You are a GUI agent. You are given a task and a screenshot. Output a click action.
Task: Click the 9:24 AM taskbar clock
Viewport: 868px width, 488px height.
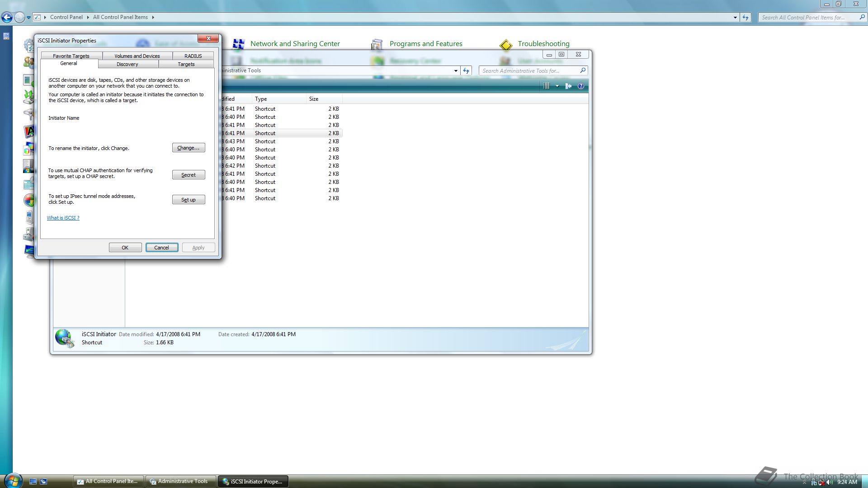click(847, 482)
